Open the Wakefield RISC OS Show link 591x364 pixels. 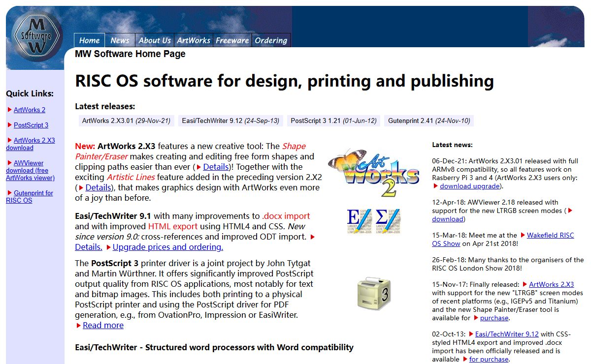550,235
